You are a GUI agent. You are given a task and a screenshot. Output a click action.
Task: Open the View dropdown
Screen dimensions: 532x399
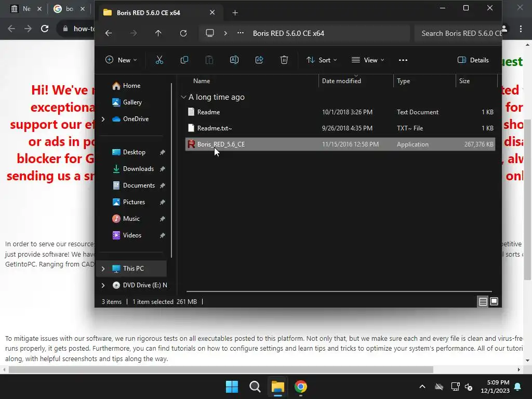pyautogui.click(x=368, y=60)
